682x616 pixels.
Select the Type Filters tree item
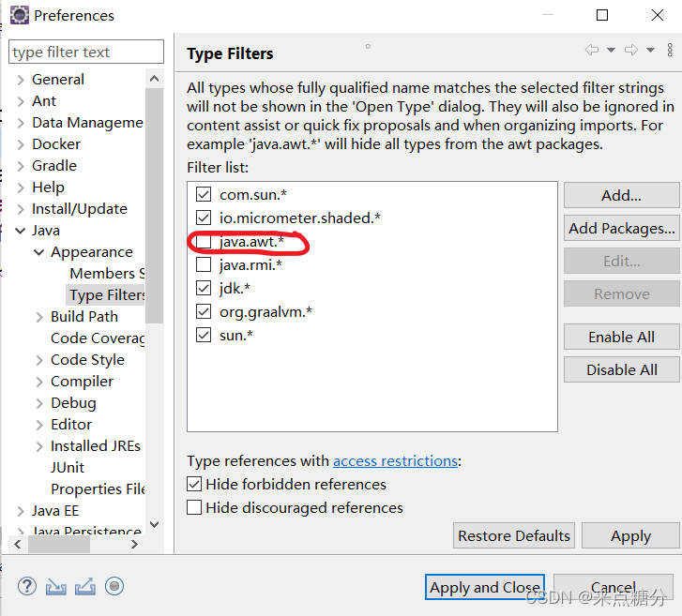click(x=106, y=294)
